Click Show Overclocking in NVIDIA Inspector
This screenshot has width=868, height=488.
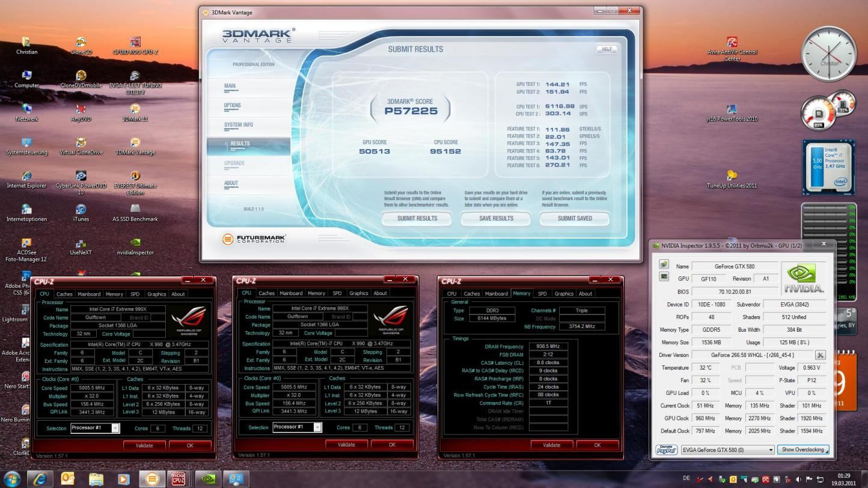pos(803,450)
